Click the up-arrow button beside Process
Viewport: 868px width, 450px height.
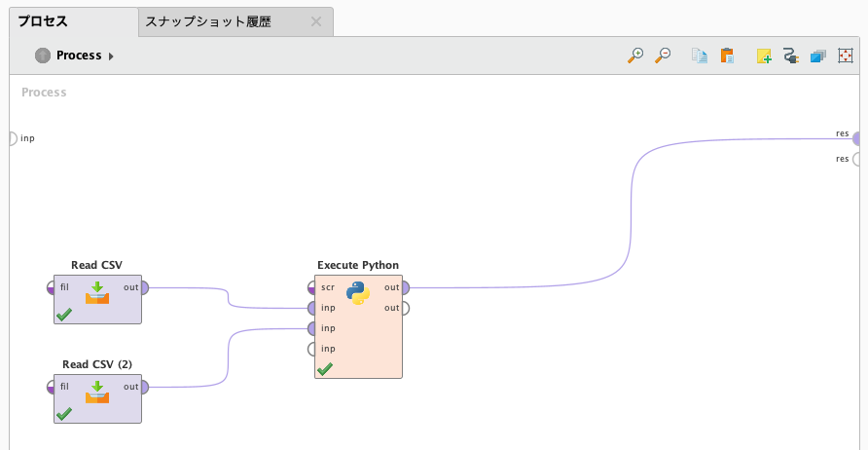tap(43, 56)
